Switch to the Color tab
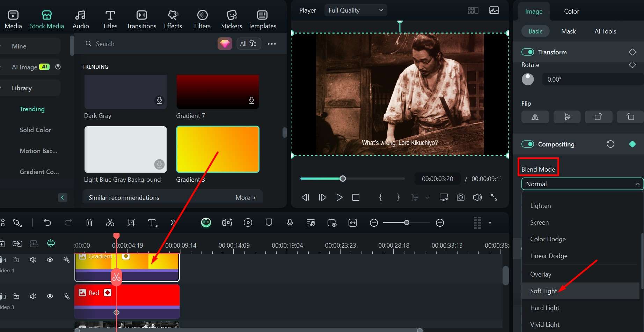This screenshot has width=644, height=332. (x=571, y=12)
